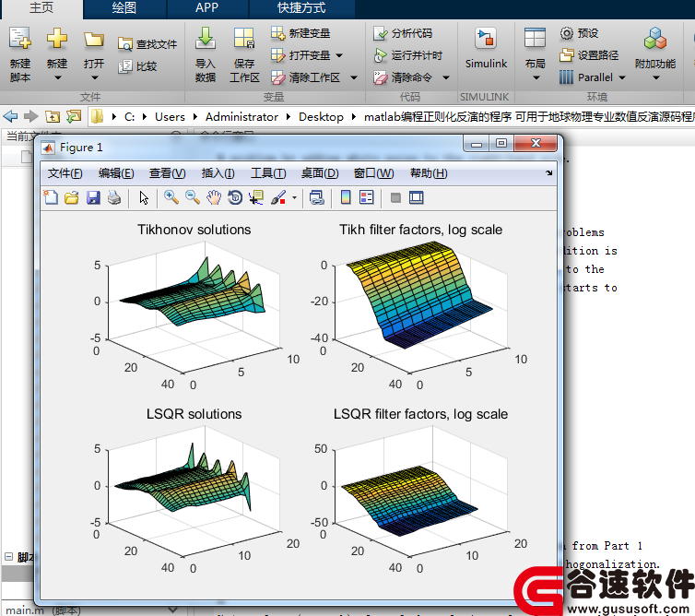The width and height of the screenshot is (695, 616).
Task: Open Insert (插入) menu in Figure 1
Action: click(x=218, y=173)
